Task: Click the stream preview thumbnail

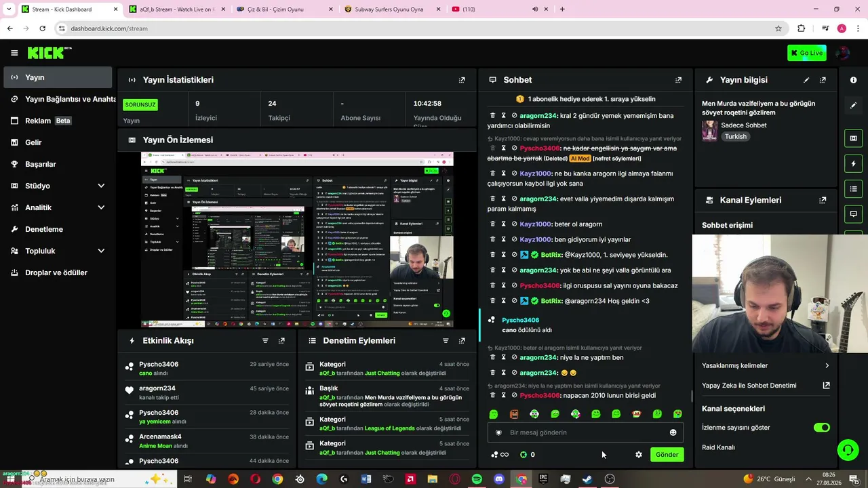Action: (x=297, y=239)
